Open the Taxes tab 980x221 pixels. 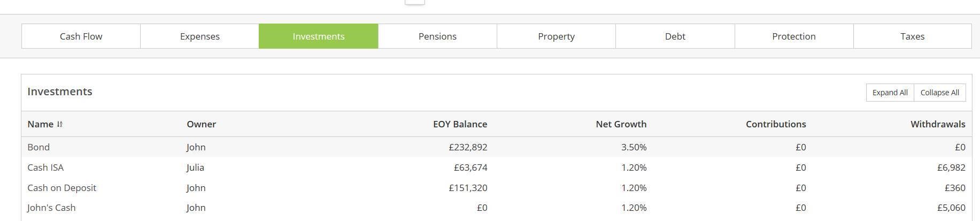click(x=912, y=36)
